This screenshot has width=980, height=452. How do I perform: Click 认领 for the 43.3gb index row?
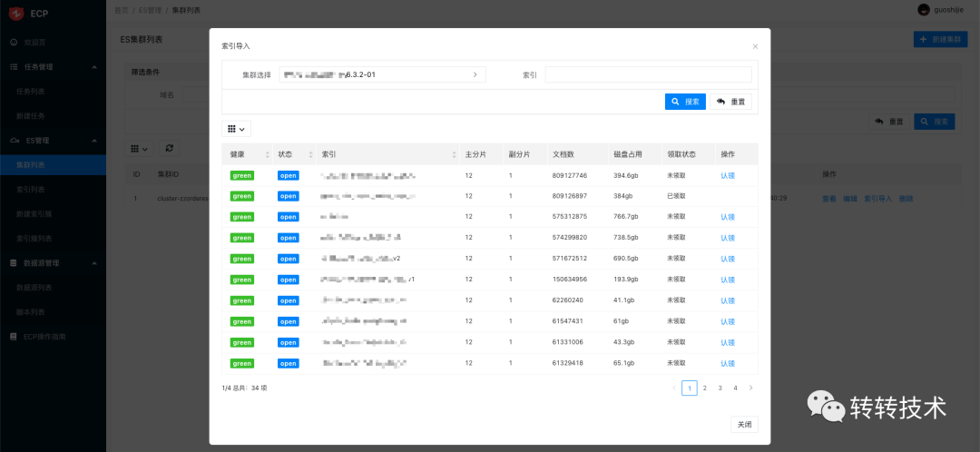click(728, 342)
